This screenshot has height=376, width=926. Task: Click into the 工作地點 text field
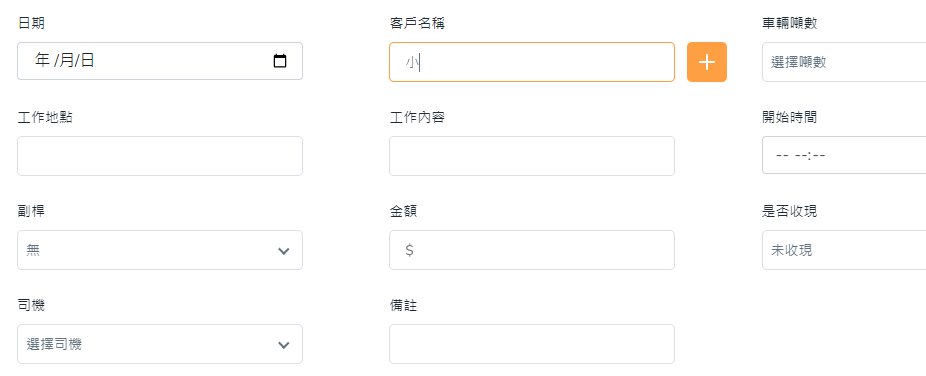tap(160, 156)
